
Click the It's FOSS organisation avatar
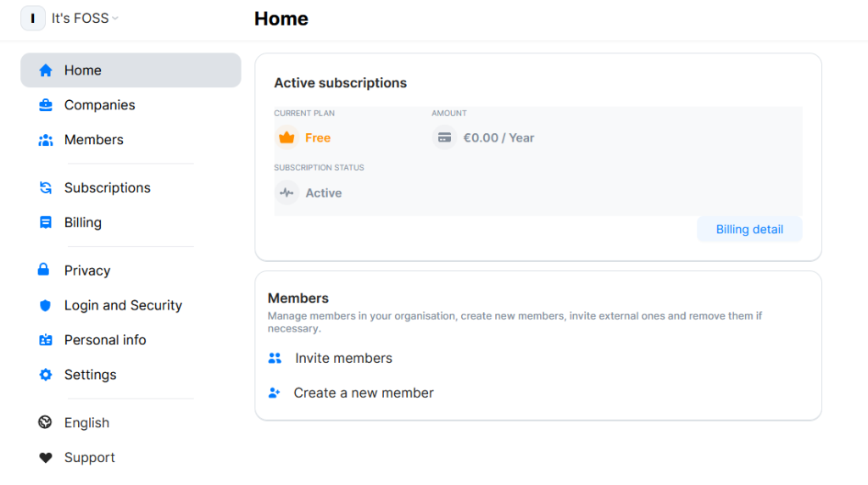coord(33,18)
